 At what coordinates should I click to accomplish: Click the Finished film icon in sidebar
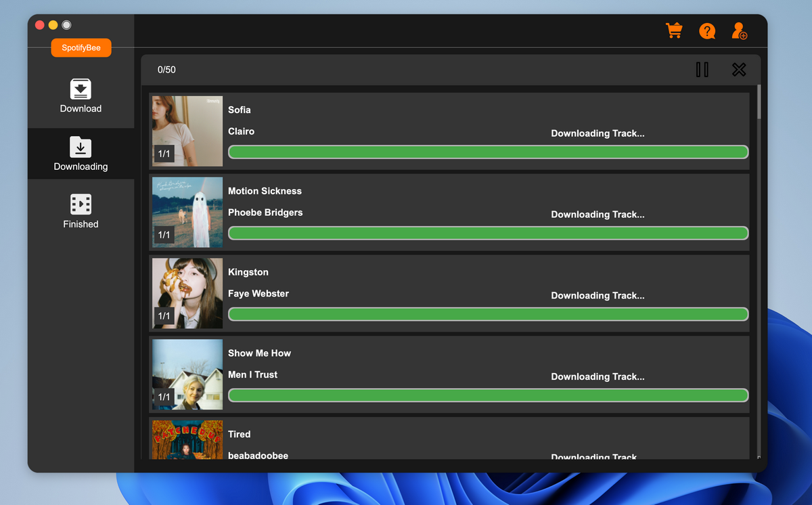81,204
